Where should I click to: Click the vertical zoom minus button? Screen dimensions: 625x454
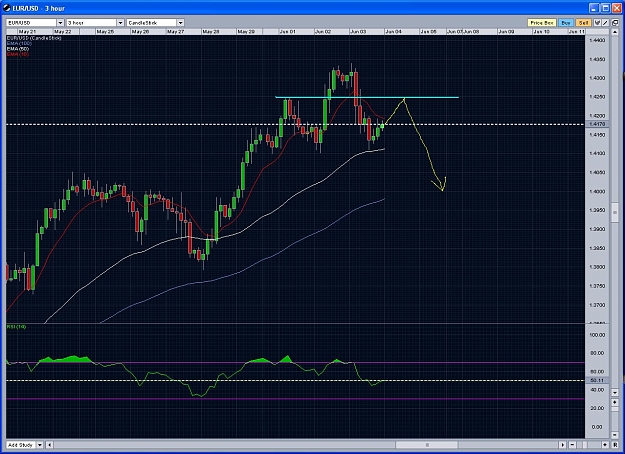coord(615,435)
